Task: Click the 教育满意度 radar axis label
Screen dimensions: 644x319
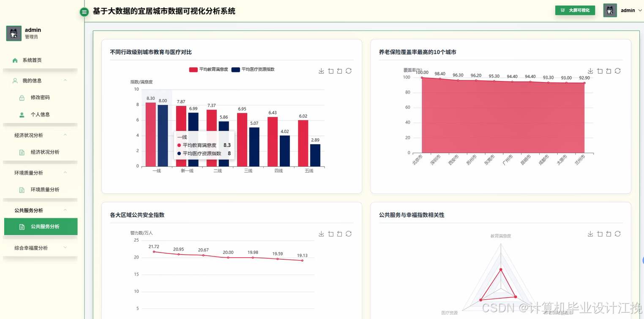Action: click(x=501, y=236)
